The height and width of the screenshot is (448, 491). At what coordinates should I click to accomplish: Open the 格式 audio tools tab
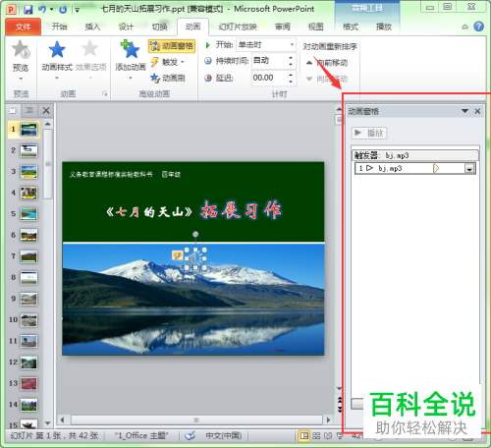pyautogui.click(x=351, y=27)
